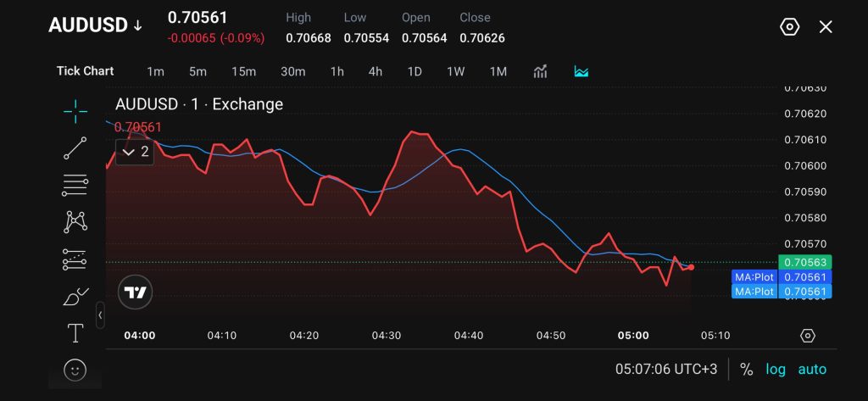Click the dark blue MA:Plot label
This screenshot has width=868, height=401.
tap(754, 277)
